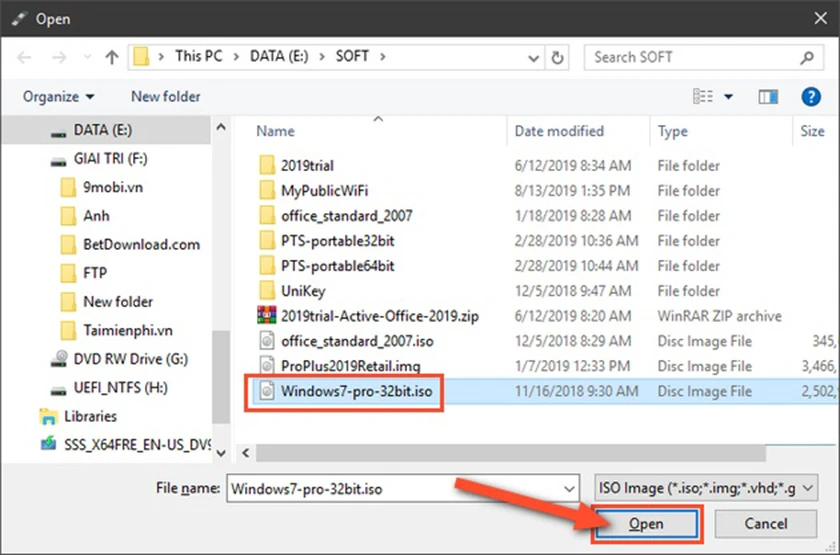Open the ISO Image file type dropdown
The height and width of the screenshot is (555, 840).
point(706,488)
